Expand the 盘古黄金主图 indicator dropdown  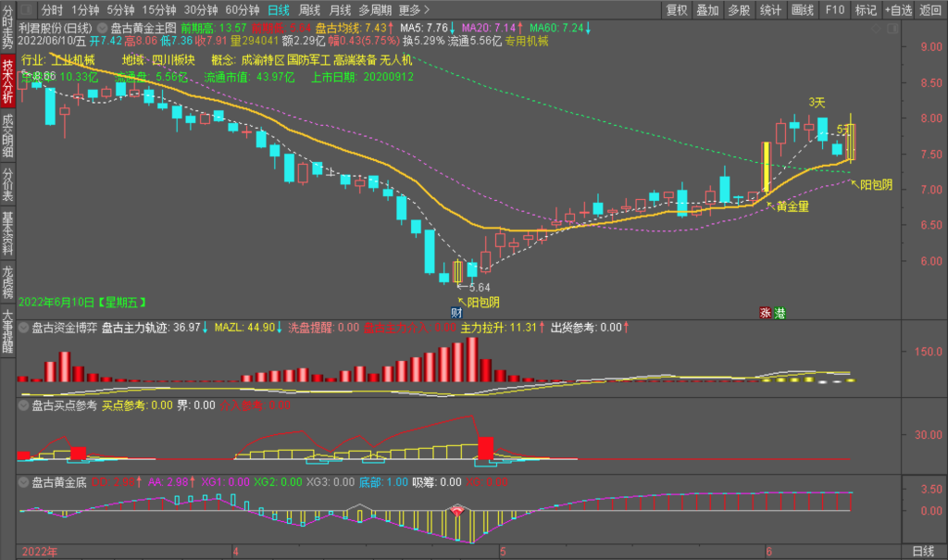(101, 29)
